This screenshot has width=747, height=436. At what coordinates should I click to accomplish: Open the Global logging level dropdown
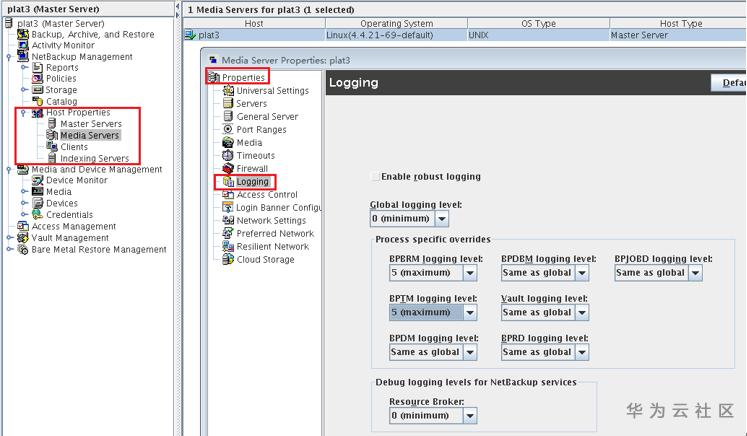point(442,219)
